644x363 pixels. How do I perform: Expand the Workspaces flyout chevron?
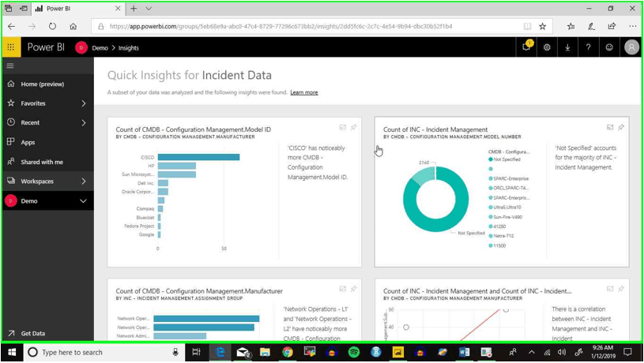point(84,181)
